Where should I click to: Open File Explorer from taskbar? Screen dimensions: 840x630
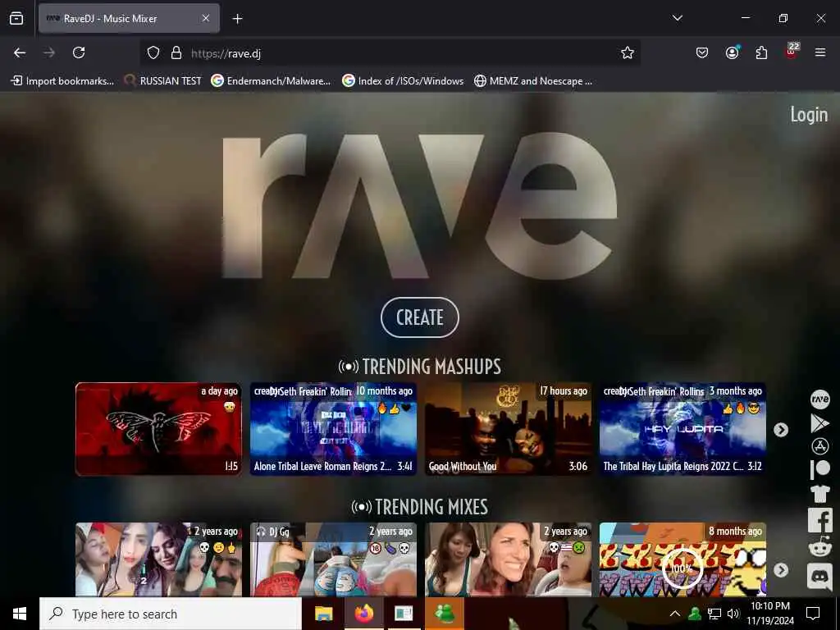coord(323,614)
